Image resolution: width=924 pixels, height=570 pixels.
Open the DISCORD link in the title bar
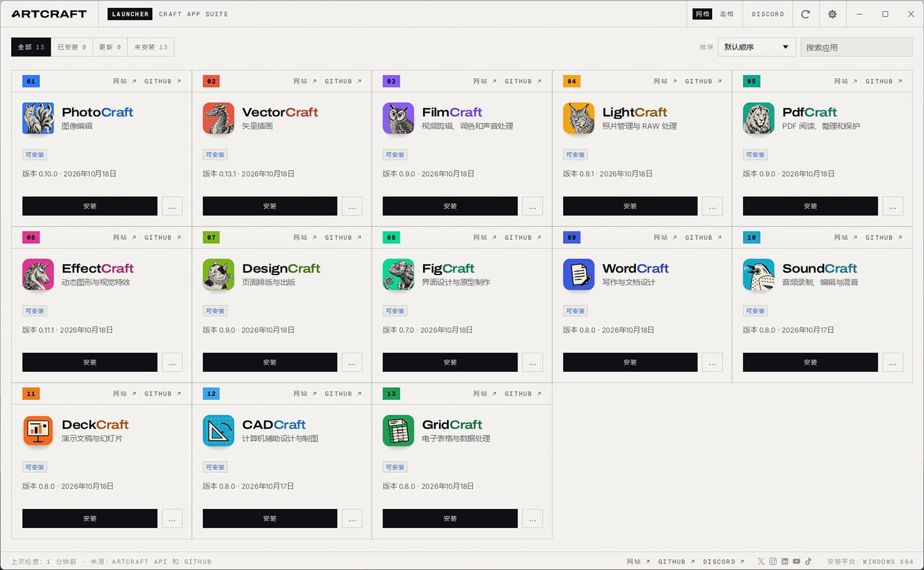coord(768,14)
